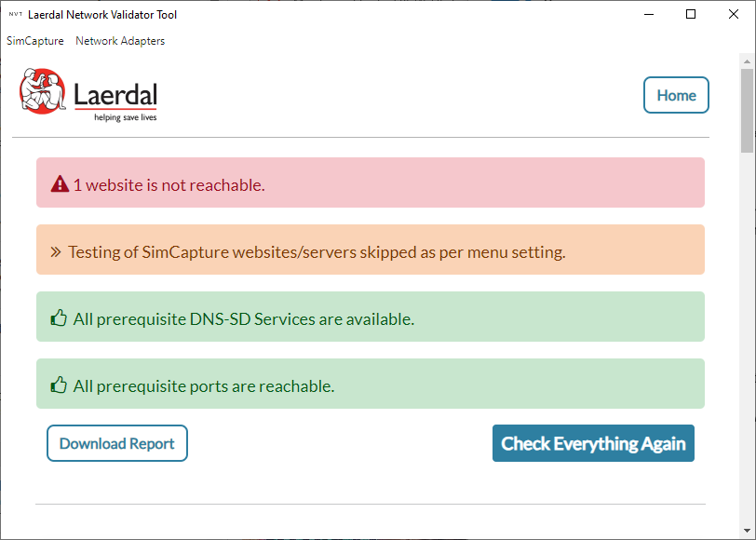Click the scrollbar up arrow
This screenshot has width=756, height=540.
point(746,60)
